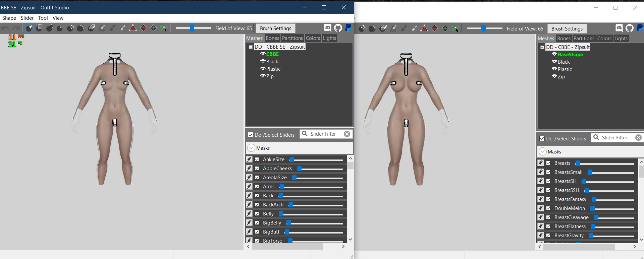The height and width of the screenshot is (259, 644).
Task: Select the Smooth brush in CBBE SE window
Action: pos(80,28)
